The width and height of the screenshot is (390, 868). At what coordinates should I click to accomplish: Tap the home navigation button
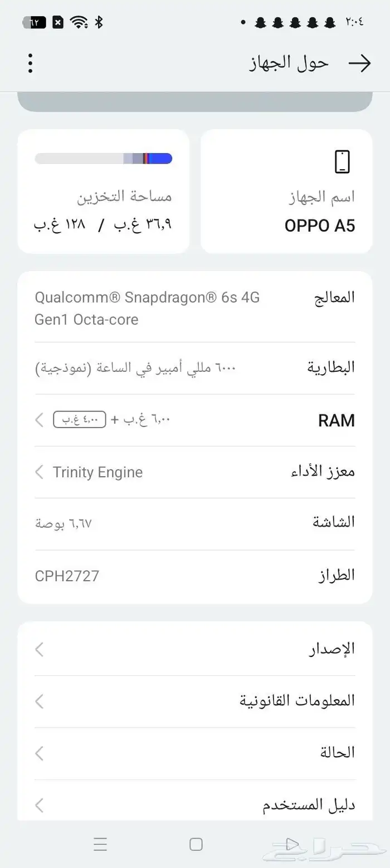[x=195, y=844]
